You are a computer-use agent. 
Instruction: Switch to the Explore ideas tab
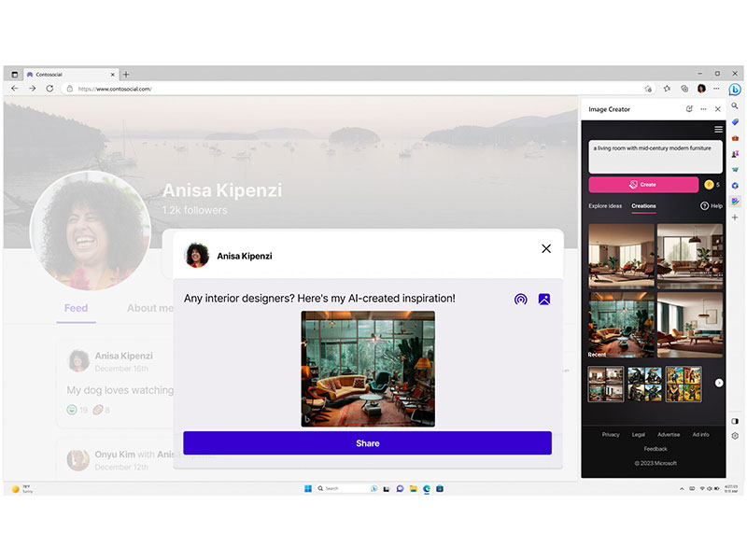605,206
